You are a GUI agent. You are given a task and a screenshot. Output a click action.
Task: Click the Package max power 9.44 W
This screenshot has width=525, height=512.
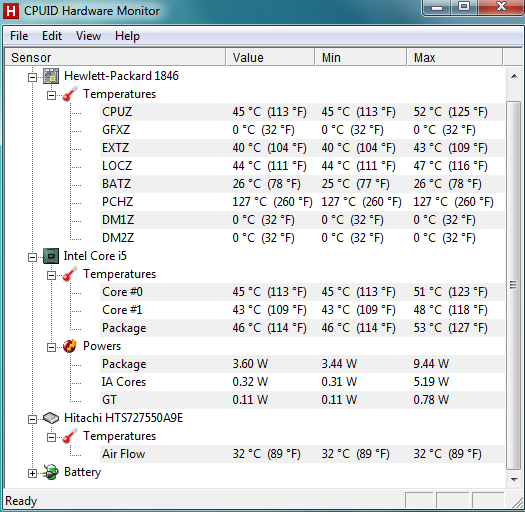click(x=431, y=364)
